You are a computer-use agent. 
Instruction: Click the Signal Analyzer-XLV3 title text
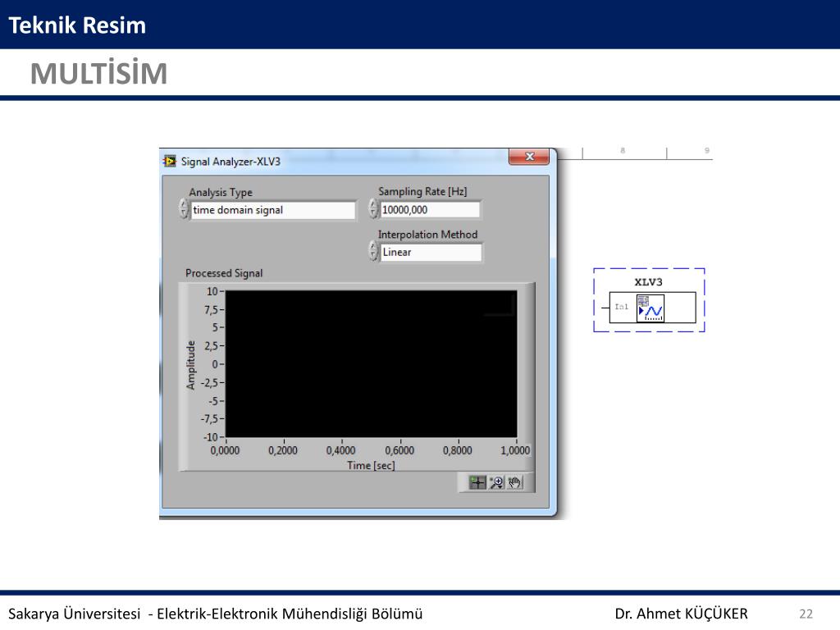(231, 162)
